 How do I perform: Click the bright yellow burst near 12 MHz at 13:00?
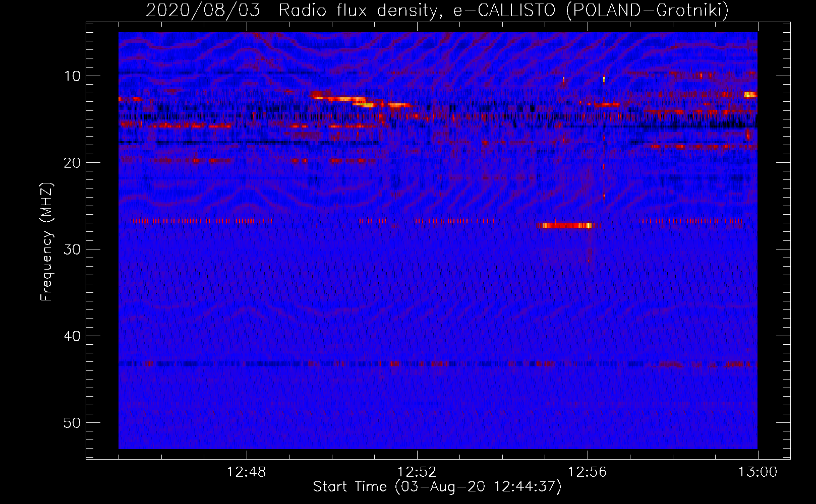pos(750,94)
